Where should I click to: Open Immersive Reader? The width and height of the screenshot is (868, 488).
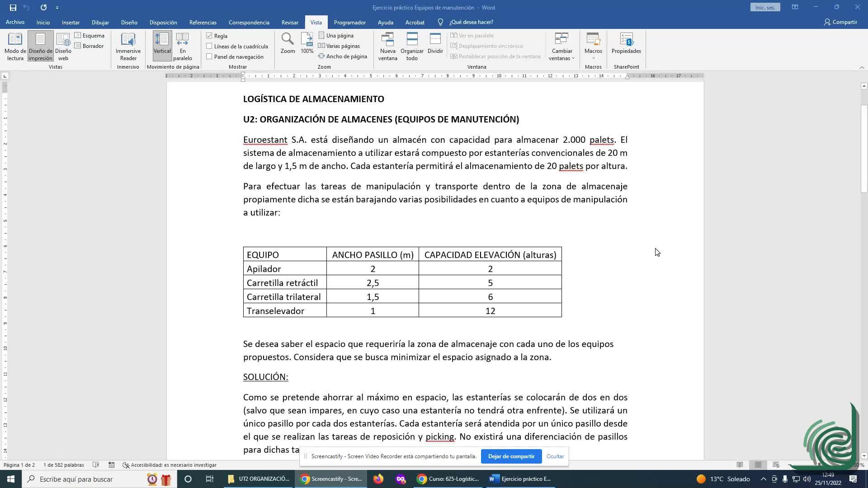click(128, 46)
